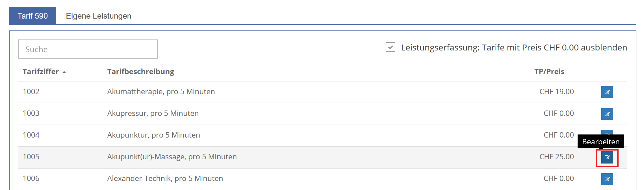
Task: Open edit for Alexander-Technik 1006
Action: pyautogui.click(x=607, y=179)
